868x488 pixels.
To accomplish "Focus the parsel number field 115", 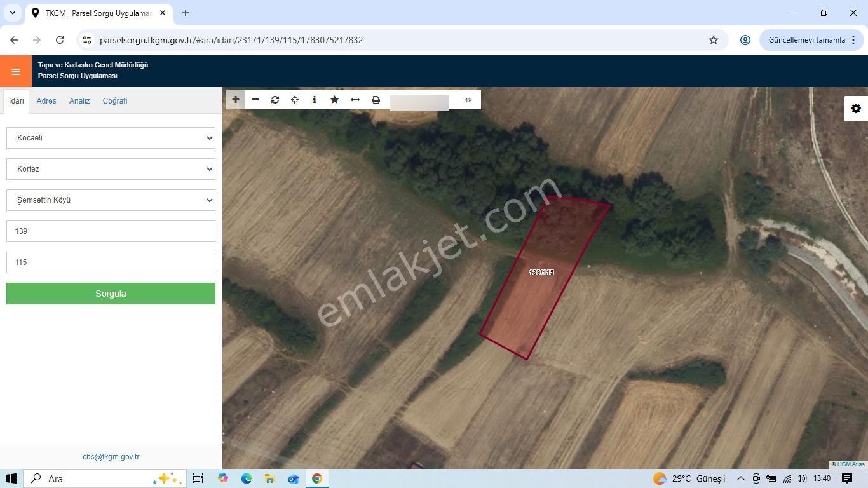I will point(111,262).
